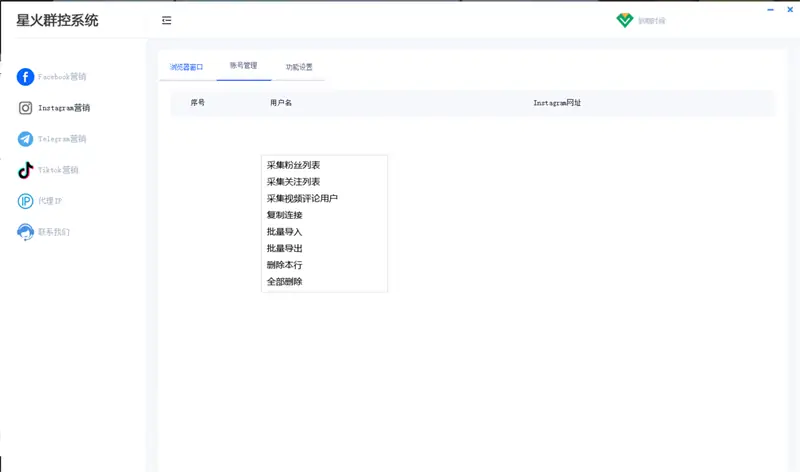The height and width of the screenshot is (472, 800).
Task: Choose 采集关注列表 from context menu
Action: point(293,182)
